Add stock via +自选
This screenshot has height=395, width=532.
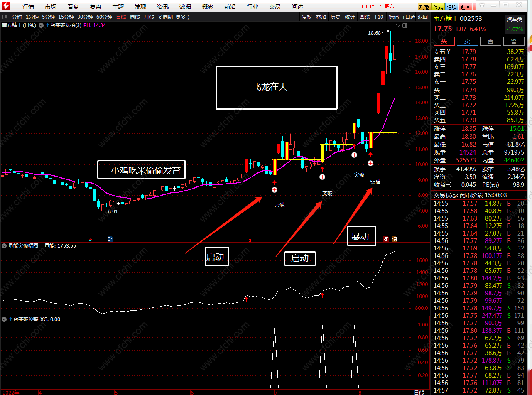(x=408, y=17)
